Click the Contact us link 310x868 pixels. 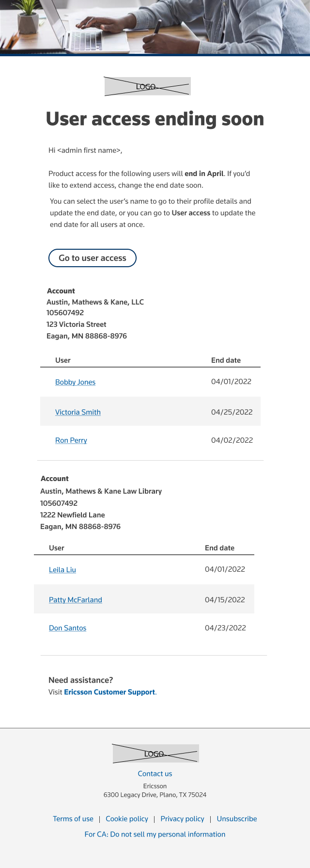(x=155, y=773)
